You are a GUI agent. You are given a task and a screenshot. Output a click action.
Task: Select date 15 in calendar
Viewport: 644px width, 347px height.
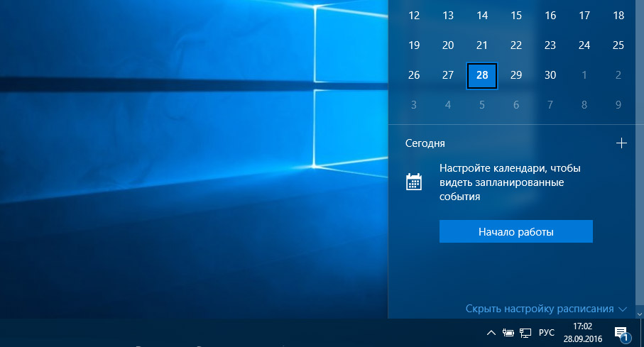click(x=516, y=16)
